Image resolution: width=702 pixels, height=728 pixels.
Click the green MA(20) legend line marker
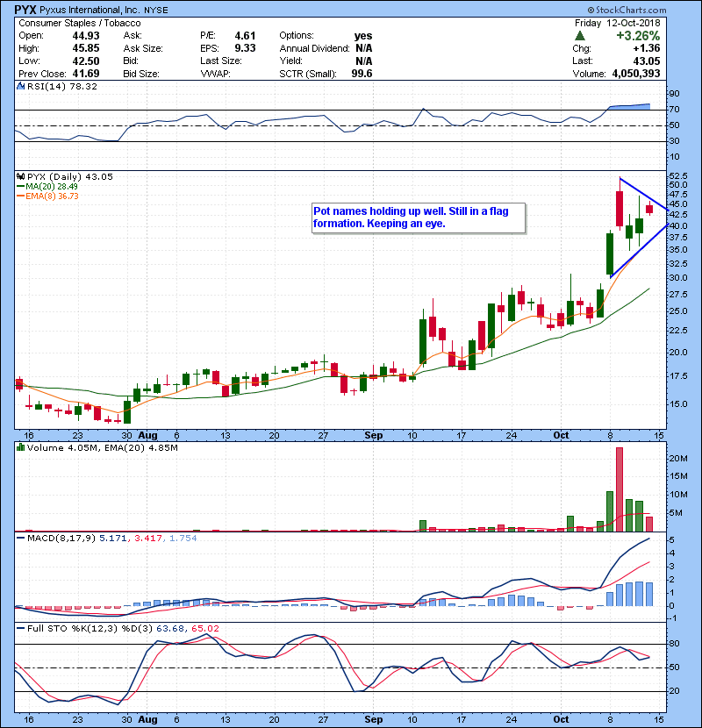pyautogui.click(x=20, y=186)
